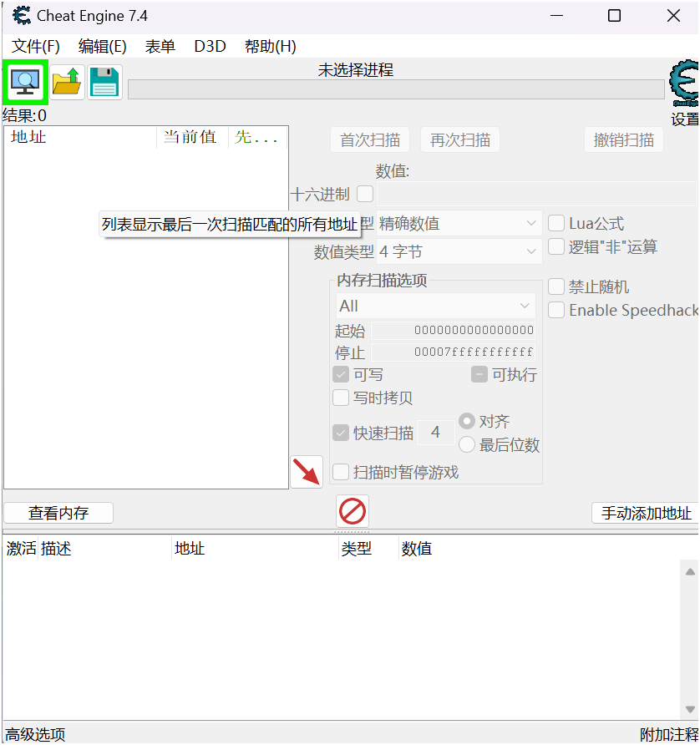The height and width of the screenshot is (745, 700).
Task: Click the red prohibition clear-list icon
Action: (x=353, y=511)
